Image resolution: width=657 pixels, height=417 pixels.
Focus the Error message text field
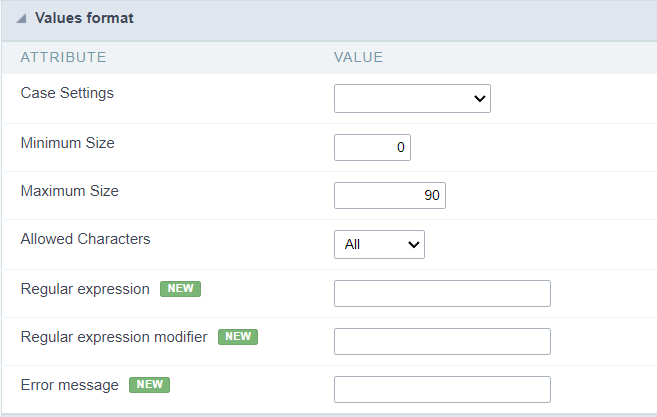tap(442, 389)
